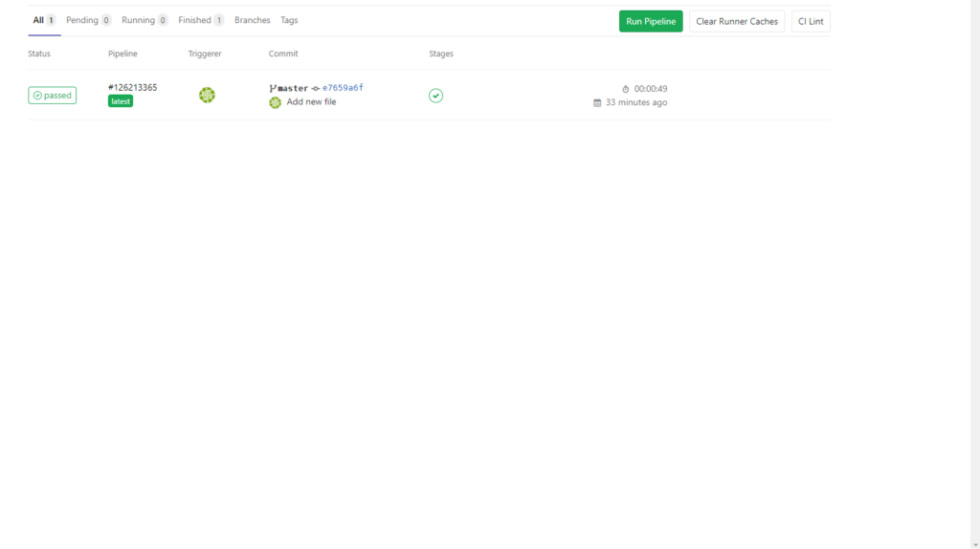Click the Status column header
The width and height of the screenshot is (980, 549).
[38, 54]
